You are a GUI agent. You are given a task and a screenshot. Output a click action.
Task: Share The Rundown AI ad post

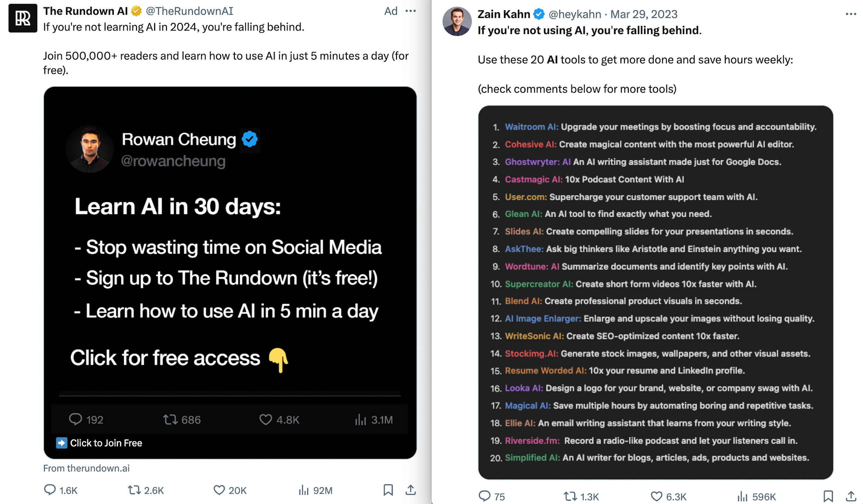click(x=411, y=490)
